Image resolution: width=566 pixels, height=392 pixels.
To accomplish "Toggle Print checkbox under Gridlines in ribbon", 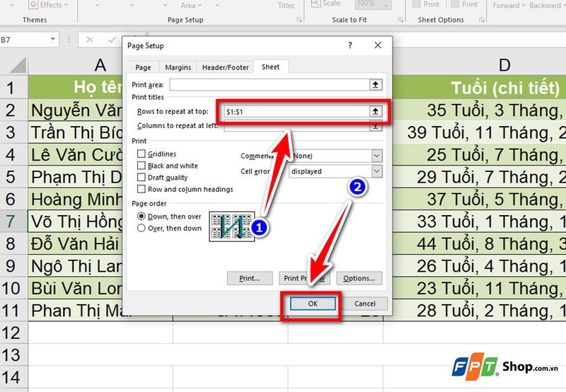I will [x=416, y=4].
